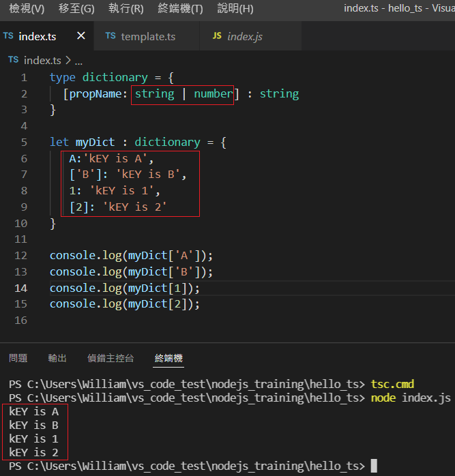
Task: Click 'tsc.cmd' command in terminal
Action: (392, 385)
